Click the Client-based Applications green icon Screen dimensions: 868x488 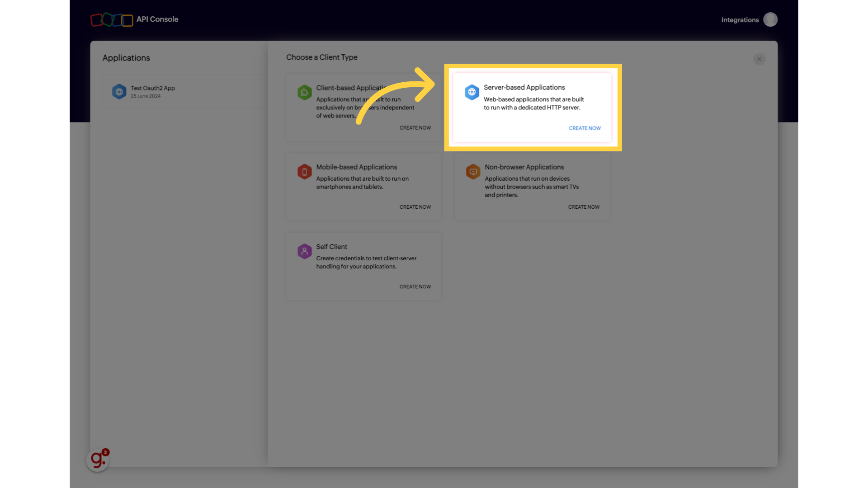304,92
